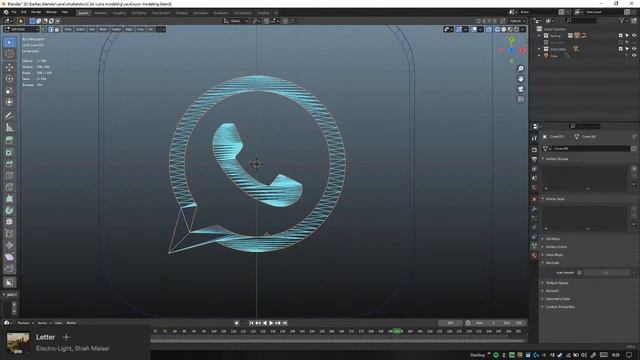Switch to the Sculpting workspace tab
This screenshot has width=640, height=360.
(x=119, y=13)
